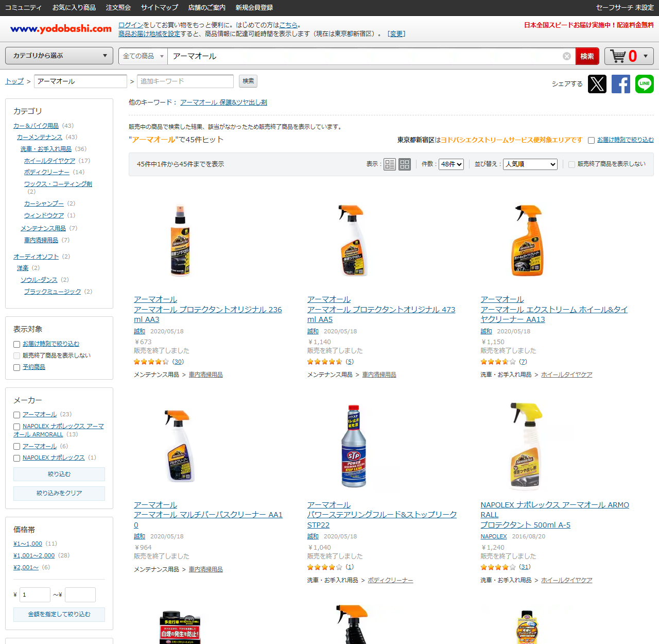Image resolution: width=659 pixels, height=644 pixels.
Task: Click the ログイン link
Action: point(131,25)
